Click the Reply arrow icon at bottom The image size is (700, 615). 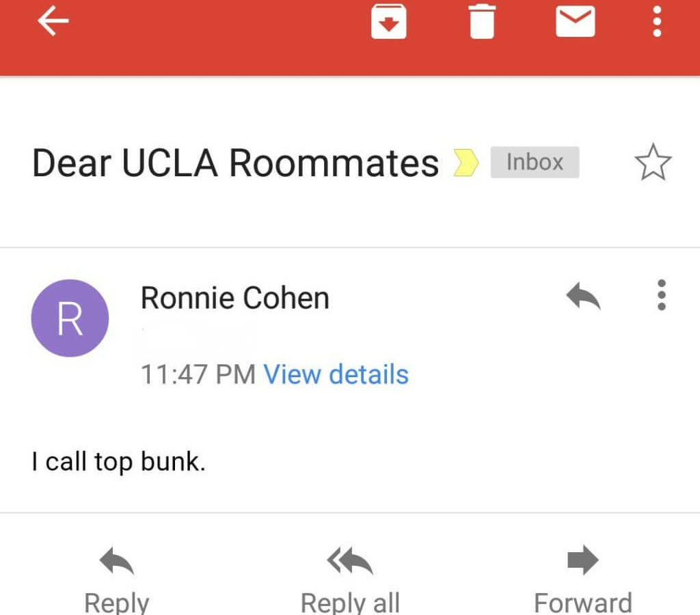pyautogui.click(x=116, y=560)
